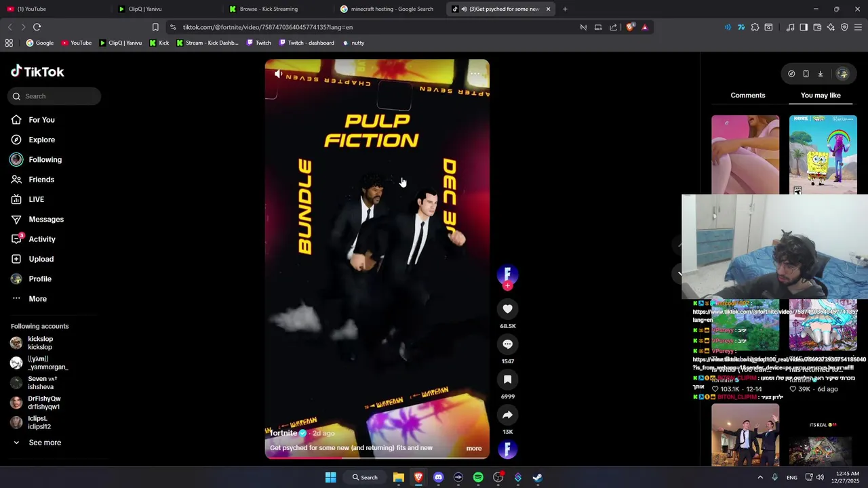Like the Fortnite video with the heart
868x488 pixels.
(507, 309)
